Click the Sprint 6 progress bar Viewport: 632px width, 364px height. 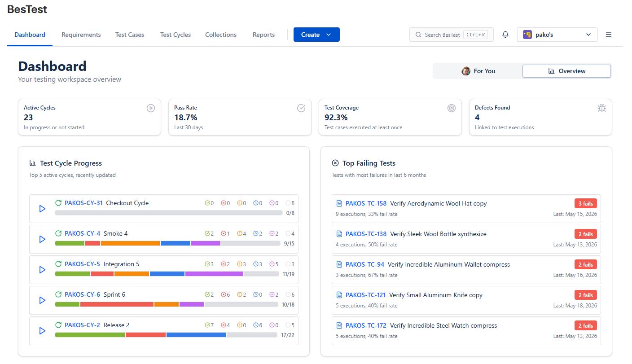(x=167, y=304)
